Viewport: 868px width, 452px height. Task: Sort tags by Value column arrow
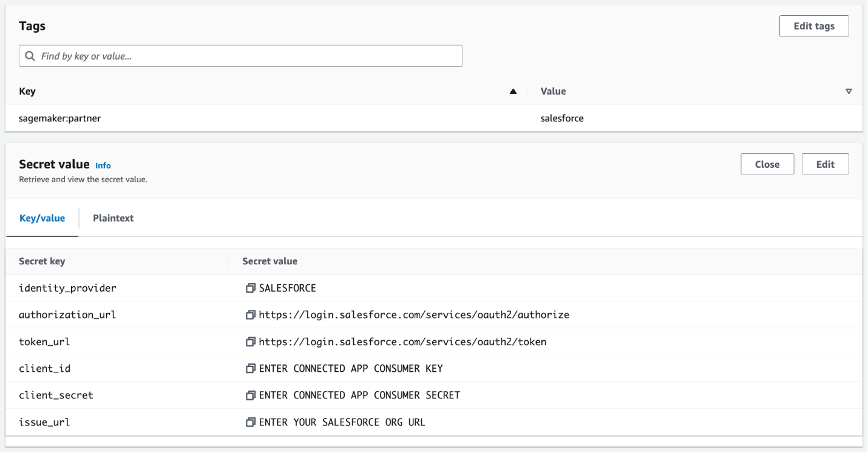(849, 92)
